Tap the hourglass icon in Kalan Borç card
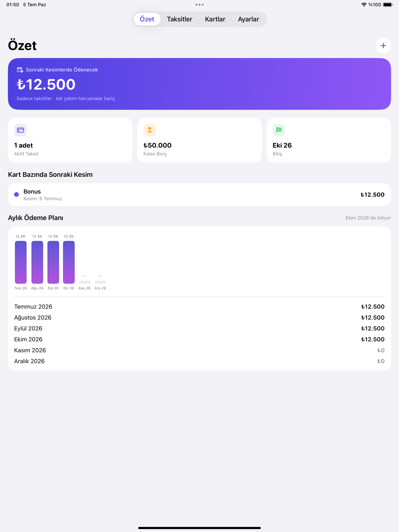 click(150, 130)
